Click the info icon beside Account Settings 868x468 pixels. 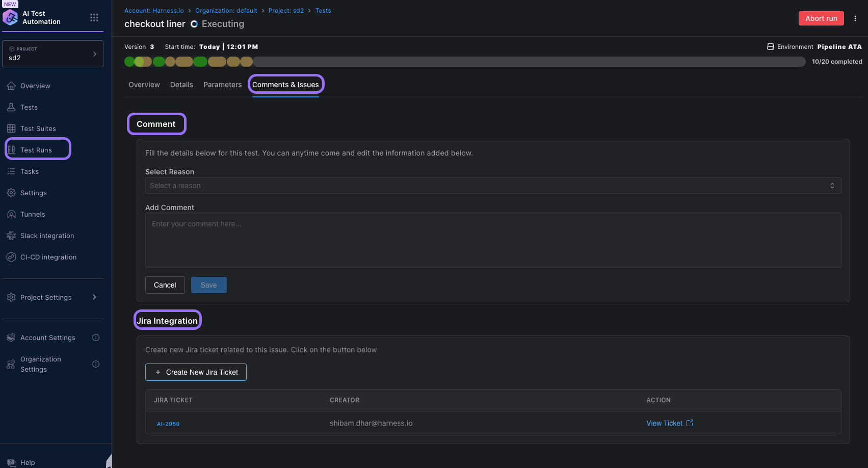pyautogui.click(x=96, y=337)
